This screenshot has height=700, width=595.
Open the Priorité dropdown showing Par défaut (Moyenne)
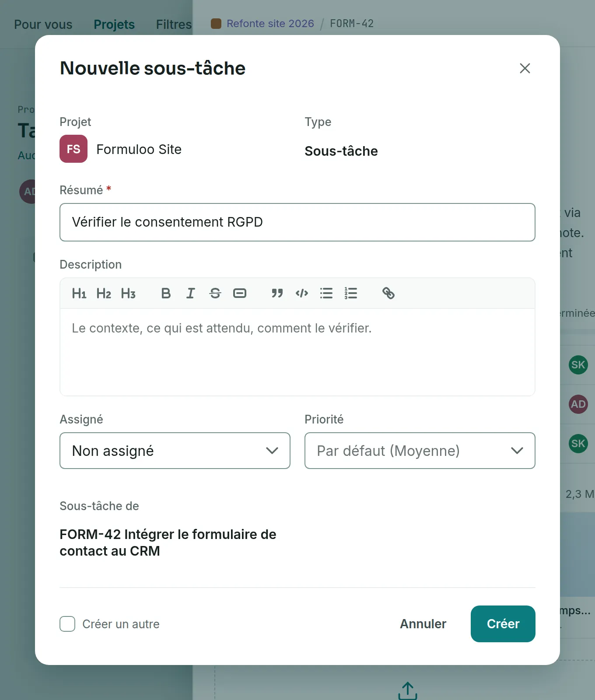[x=420, y=451]
